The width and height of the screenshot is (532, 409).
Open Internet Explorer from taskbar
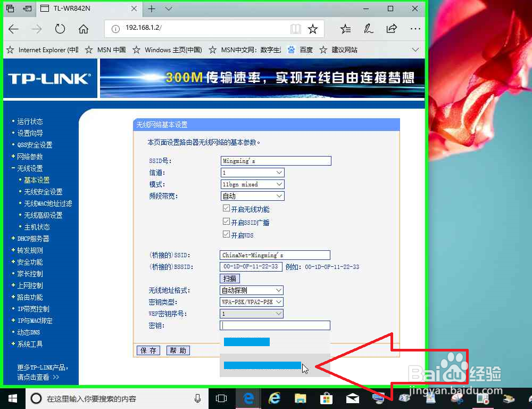[274, 398]
